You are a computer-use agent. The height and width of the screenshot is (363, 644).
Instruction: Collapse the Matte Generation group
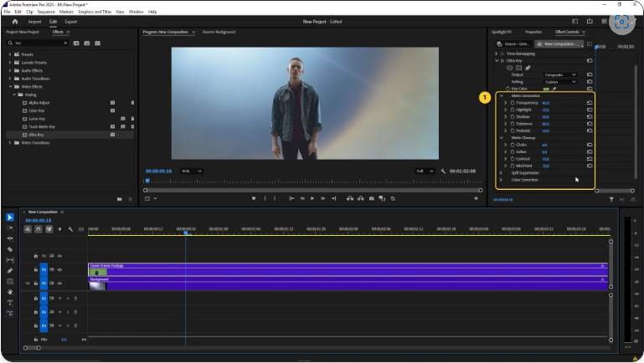(x=502, y=95)
